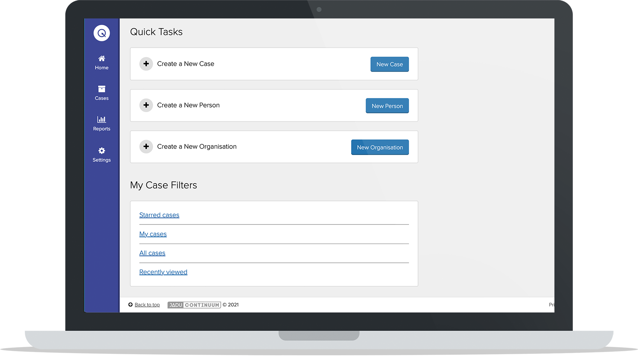This screenshot has height=364, width=638.
Task: Open the Starred cases filter
Action: (159, 215)
